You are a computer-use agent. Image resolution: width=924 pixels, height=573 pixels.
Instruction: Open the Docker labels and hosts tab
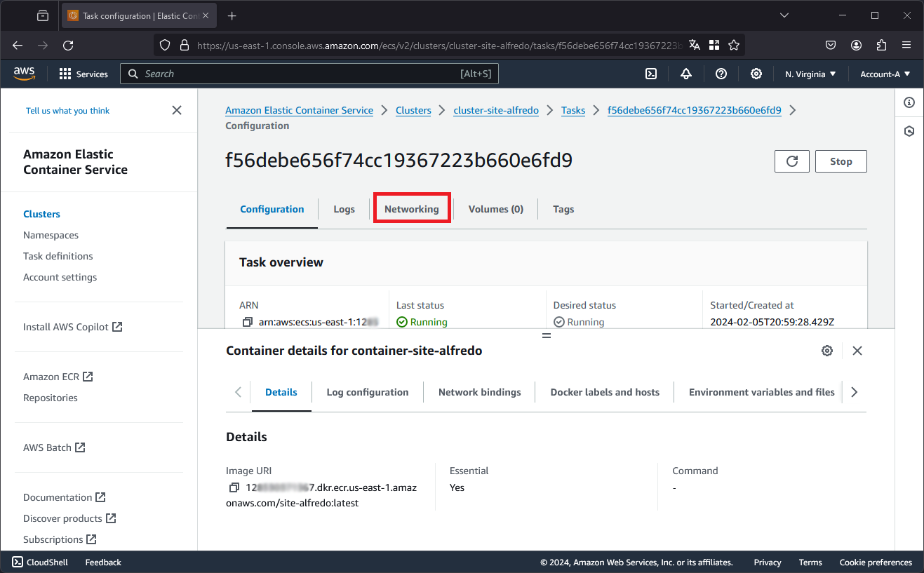(x=605, y=392)
